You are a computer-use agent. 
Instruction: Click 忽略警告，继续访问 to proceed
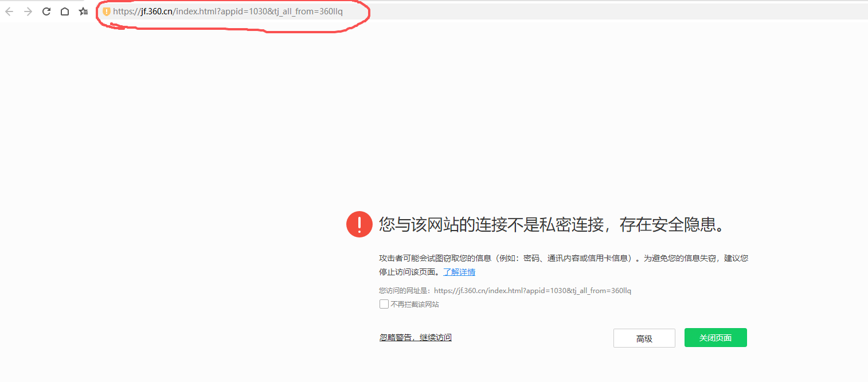point(415,338)
